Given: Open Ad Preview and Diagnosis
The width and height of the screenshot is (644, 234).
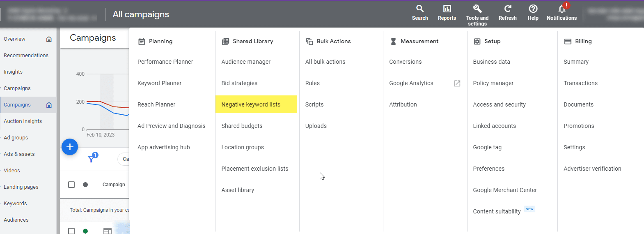Looking at the screenshot, I should pos(171,126).
